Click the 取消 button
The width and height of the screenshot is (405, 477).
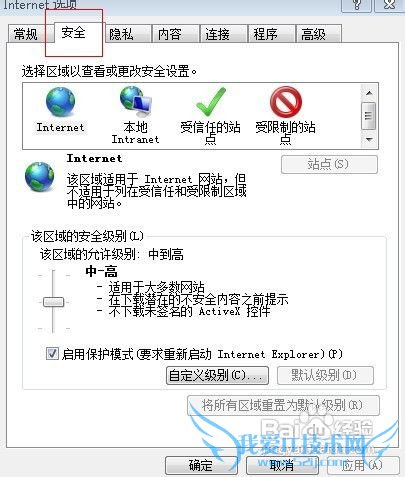(282, 465)
